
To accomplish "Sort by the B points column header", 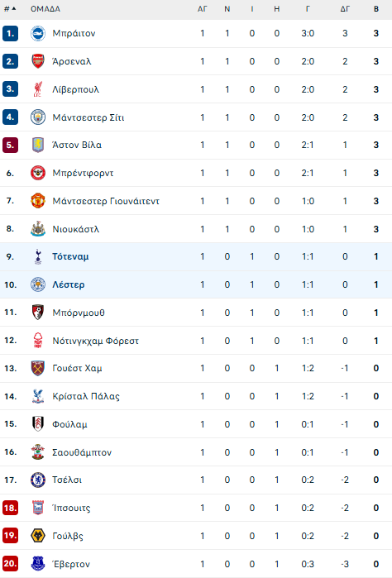I will (376, 9).
